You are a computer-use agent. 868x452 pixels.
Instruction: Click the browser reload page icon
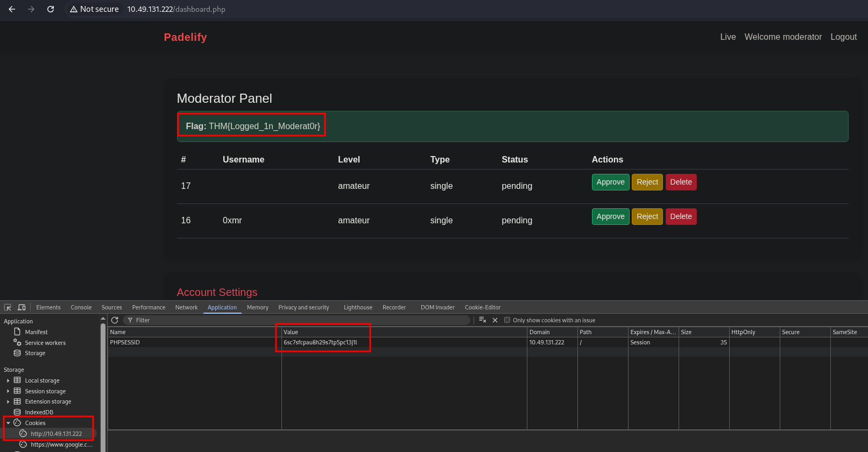pyautogui.click(x=51, y=9)
